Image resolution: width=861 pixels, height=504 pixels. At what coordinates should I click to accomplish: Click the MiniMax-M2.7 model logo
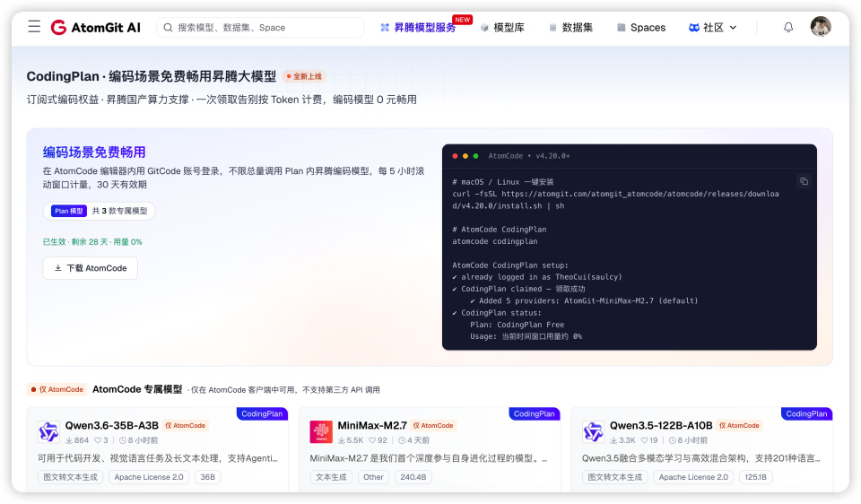point(321,431)
